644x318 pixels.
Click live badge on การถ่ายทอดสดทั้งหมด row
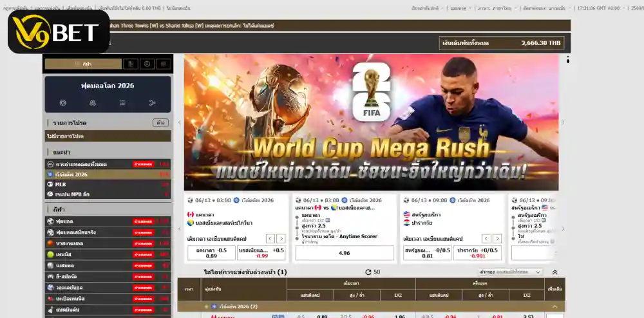coord(144,164)
